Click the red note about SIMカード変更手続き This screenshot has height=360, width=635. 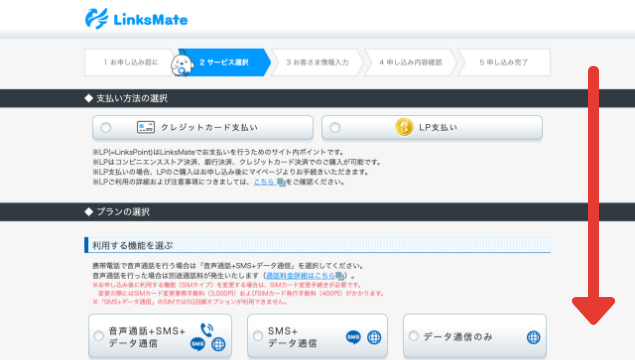[x=227, y=285]
